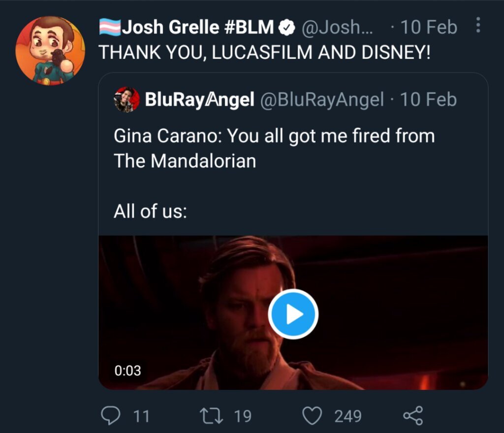Play the quoted video with the play button

[293, 314]
